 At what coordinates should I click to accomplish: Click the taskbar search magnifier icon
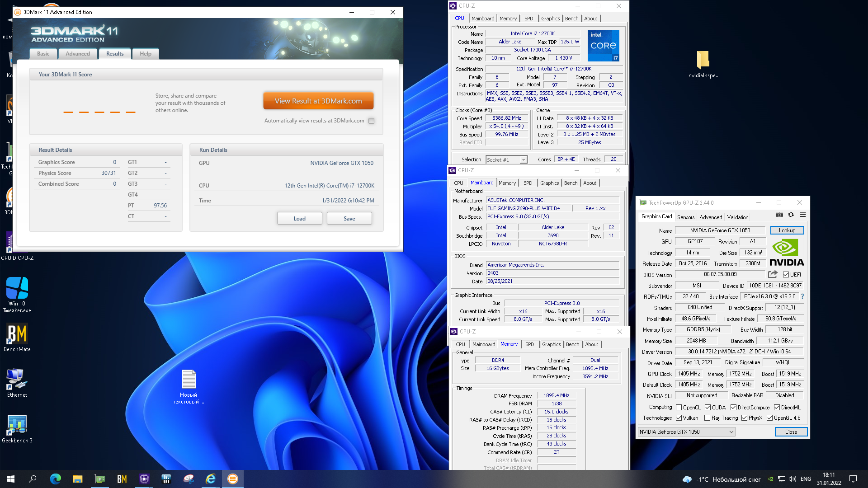[x=33, y=479]
